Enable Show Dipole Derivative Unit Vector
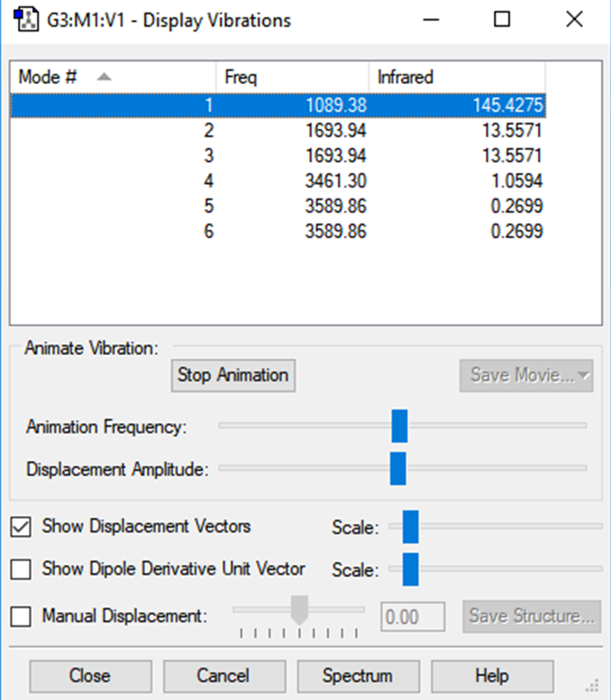This screenshot has width=611, height=700. click(x=21, y=570)
